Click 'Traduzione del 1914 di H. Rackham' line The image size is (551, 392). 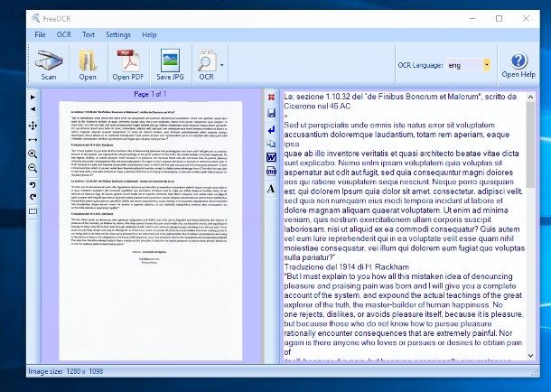coord(347,267)
